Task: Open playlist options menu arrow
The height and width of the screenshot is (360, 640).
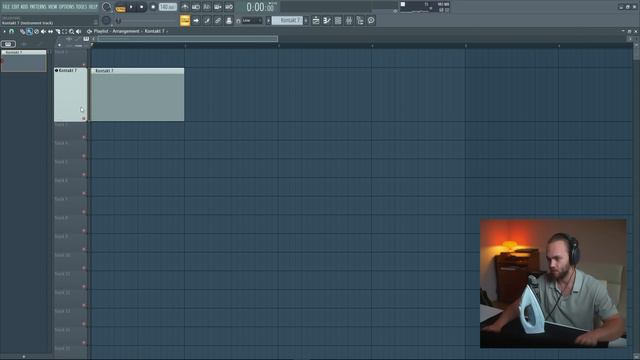Action: pos(4,31)
